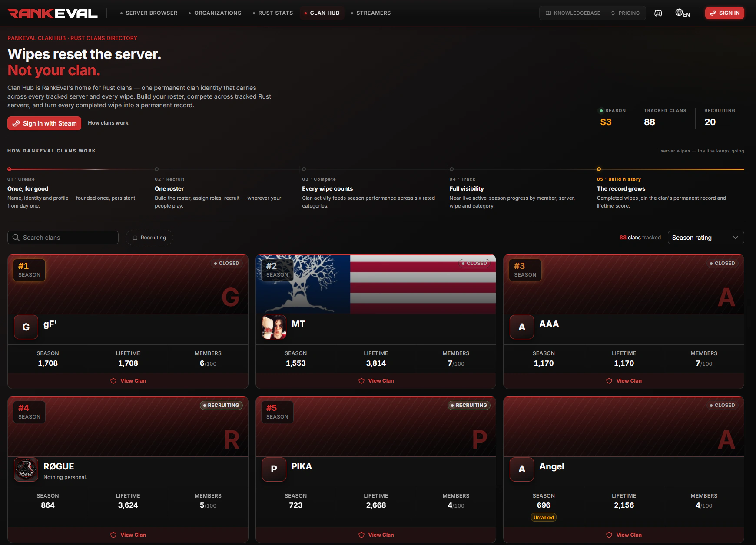Click the MT clan flag banner
This screenshot has width=756, height=545.
(376, 284)
